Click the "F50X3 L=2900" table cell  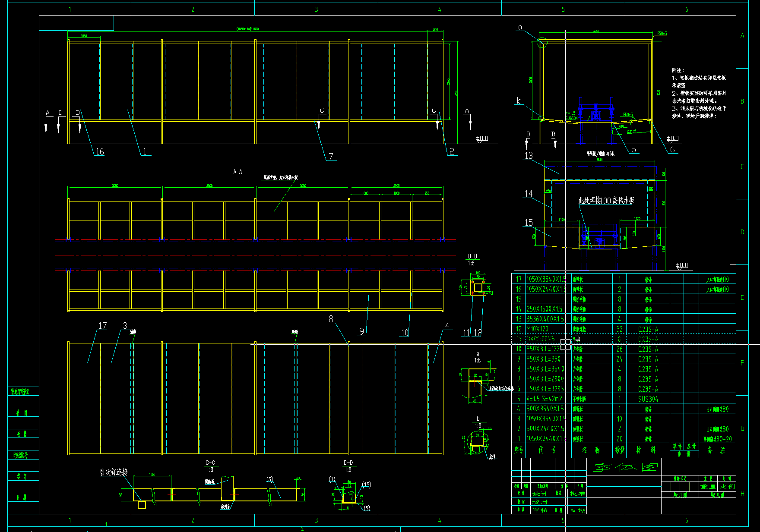point(545,379)
